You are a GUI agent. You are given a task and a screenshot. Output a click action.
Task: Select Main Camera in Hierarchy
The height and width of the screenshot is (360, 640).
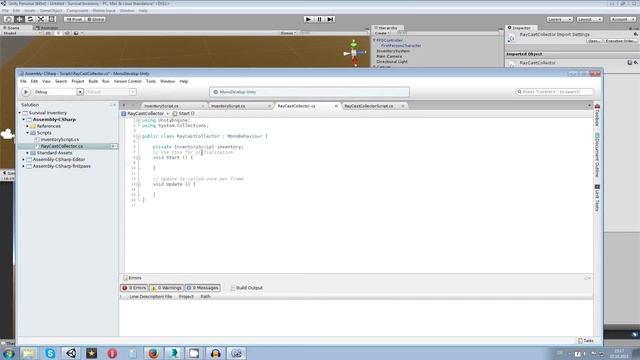click(389, 56)
